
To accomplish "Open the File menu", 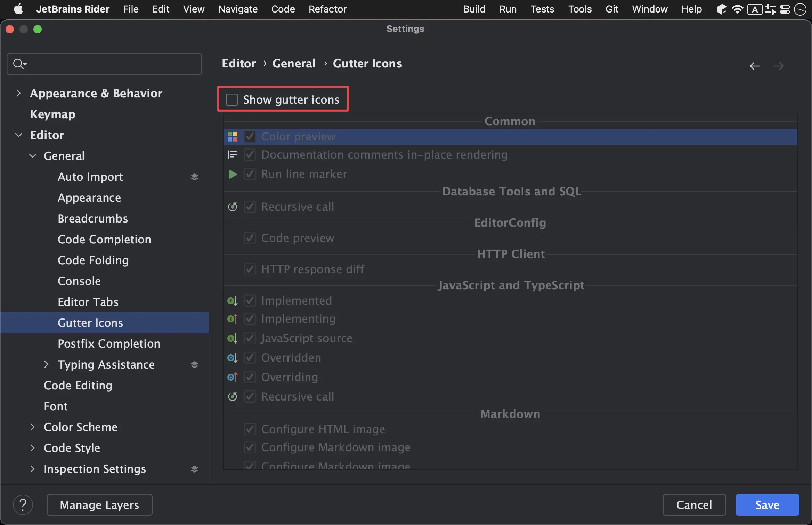I will click(x=131, y=9).
